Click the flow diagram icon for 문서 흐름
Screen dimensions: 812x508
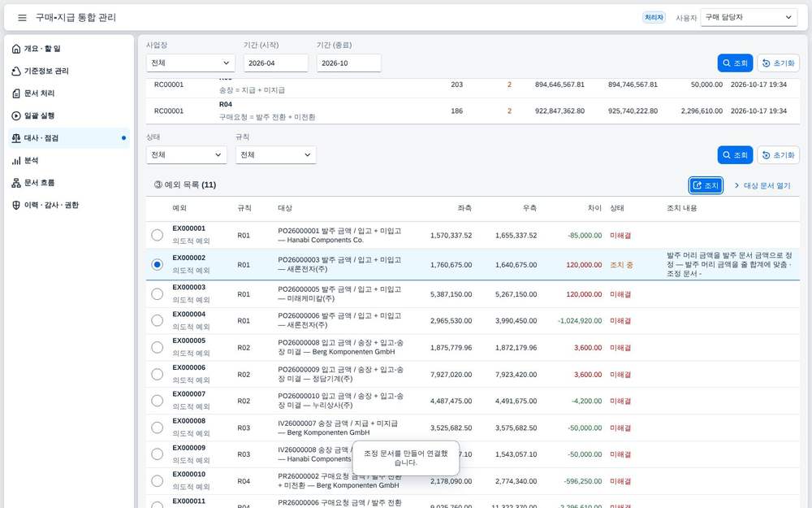(16, 183)
